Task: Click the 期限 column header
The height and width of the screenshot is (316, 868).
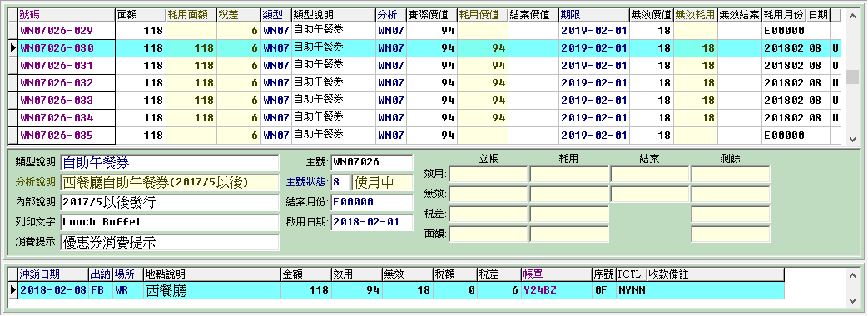Action: [594, 15]
